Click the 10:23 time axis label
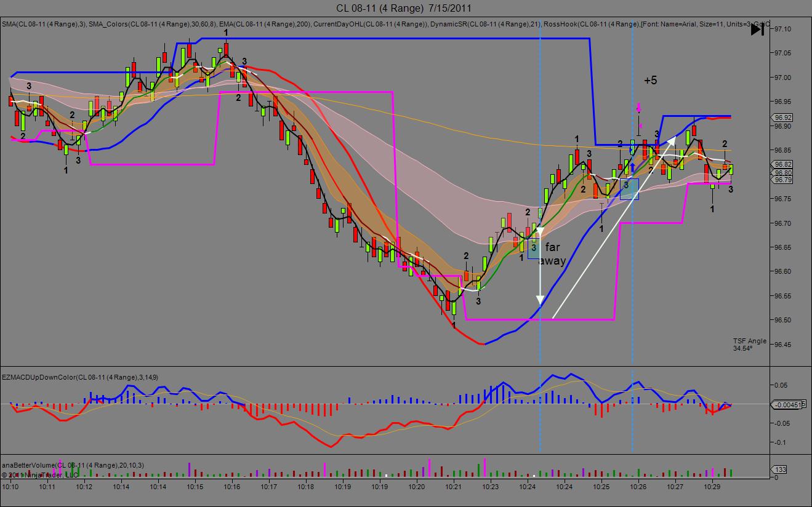This screenshot has height=507, width=812. pyautogui.click(x=491, y=487)
